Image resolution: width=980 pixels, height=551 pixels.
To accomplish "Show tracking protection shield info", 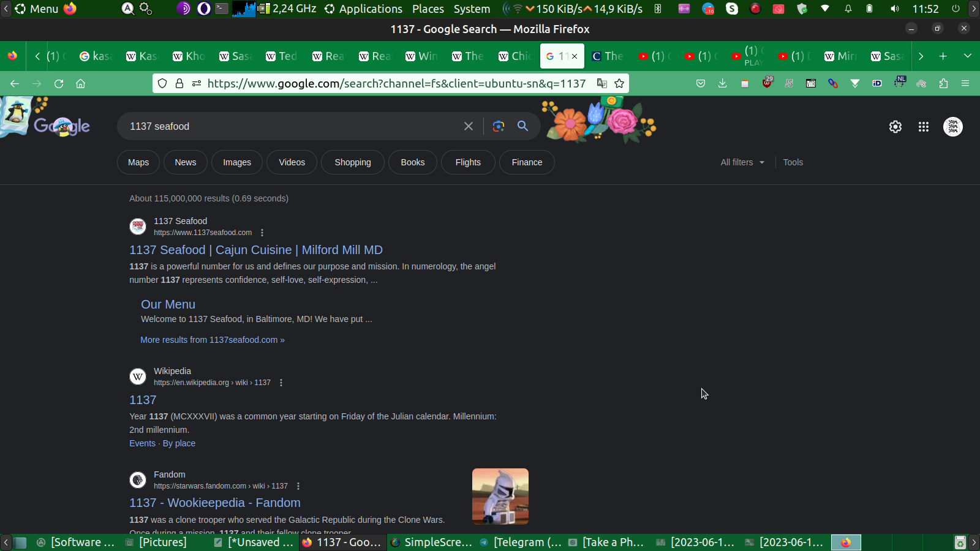I will point(162,83).
